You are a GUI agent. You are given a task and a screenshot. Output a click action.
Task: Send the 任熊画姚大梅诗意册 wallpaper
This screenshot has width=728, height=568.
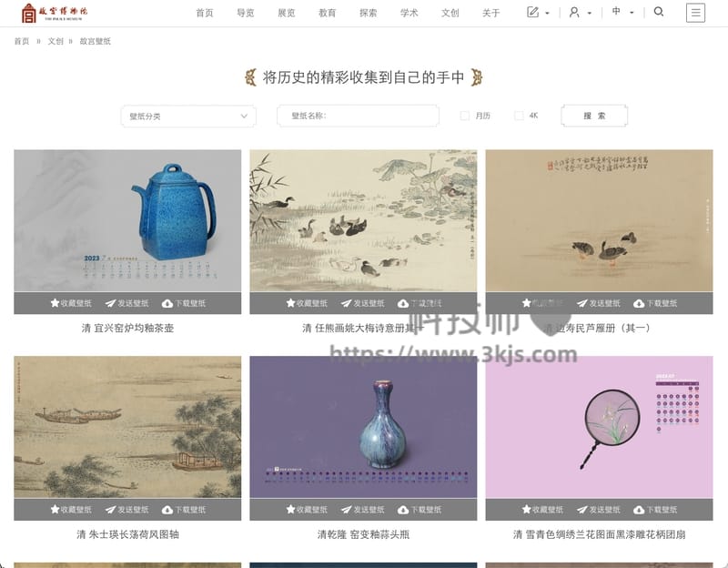pyautogui.click(x=362, y=303)
